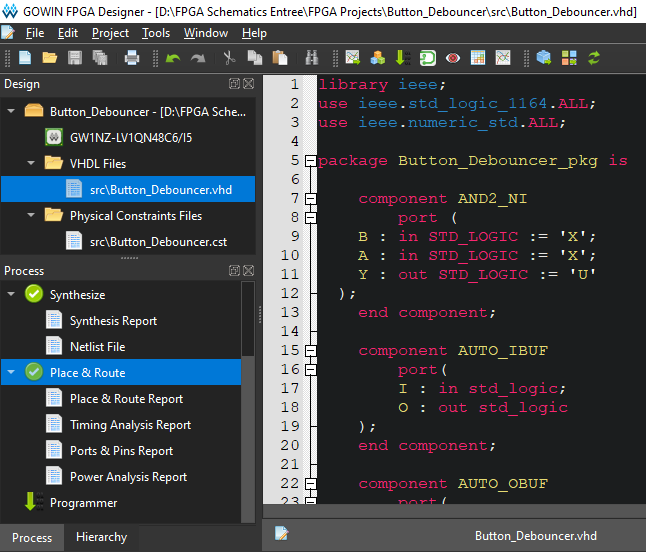This screenshot has height=552, width=646.
Task: Click the green download arrow toolbar icon
Action: pyautogui.click(x=403, y=58)
